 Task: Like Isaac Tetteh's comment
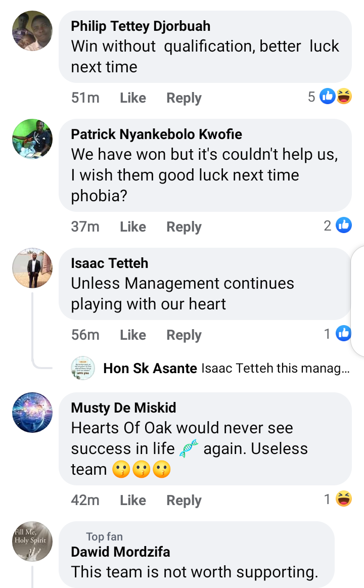(133, 335)
